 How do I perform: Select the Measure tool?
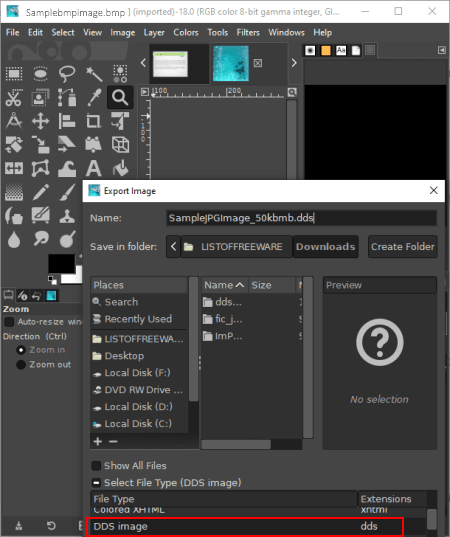[x=14, y=121]
